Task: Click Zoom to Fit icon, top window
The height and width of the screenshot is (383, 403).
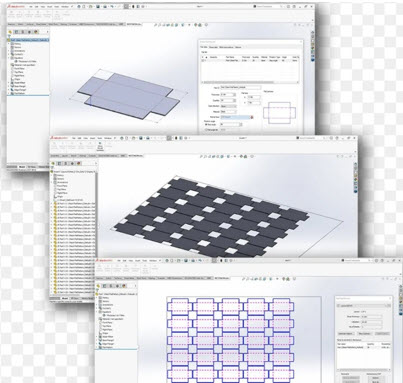Action: [156, 25]
